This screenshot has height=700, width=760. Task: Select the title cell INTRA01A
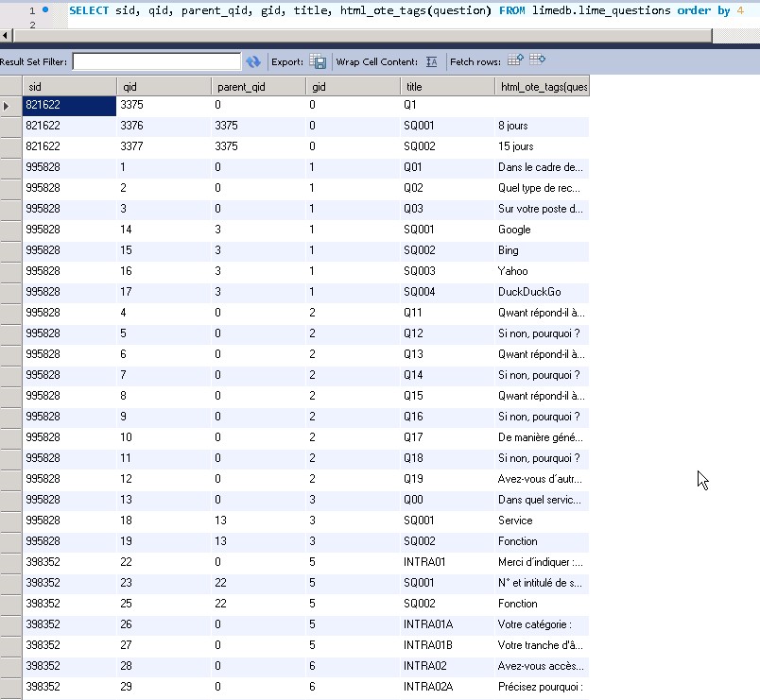[428, 624]
